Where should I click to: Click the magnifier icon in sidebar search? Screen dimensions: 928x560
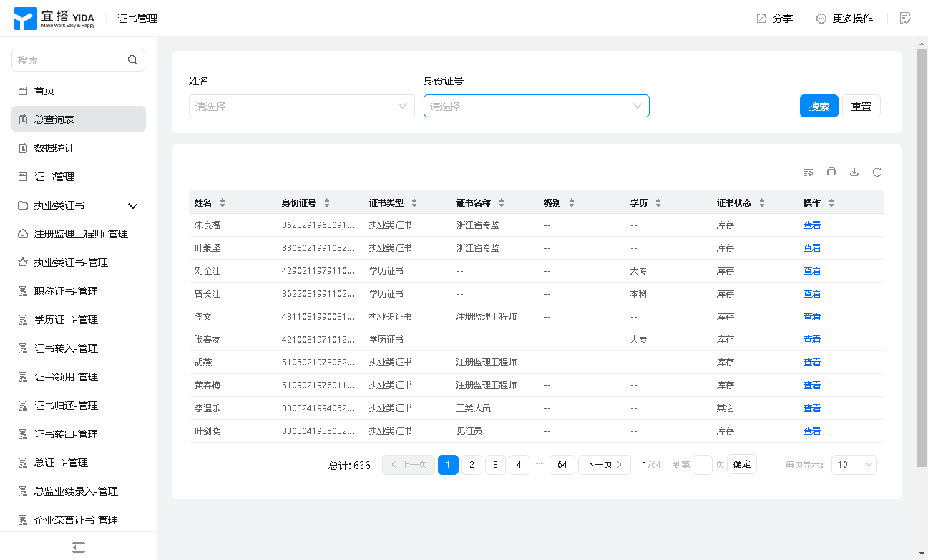132,60
